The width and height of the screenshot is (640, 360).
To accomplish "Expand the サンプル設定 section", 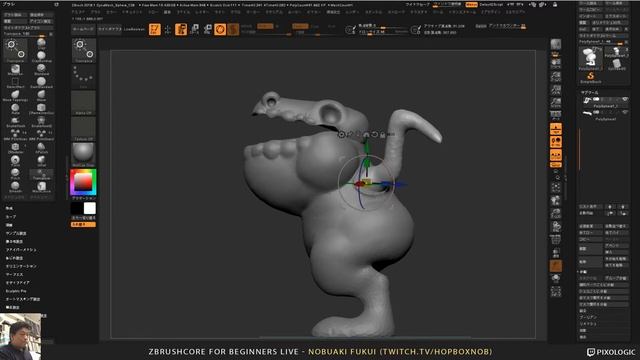I will (16, 233).
